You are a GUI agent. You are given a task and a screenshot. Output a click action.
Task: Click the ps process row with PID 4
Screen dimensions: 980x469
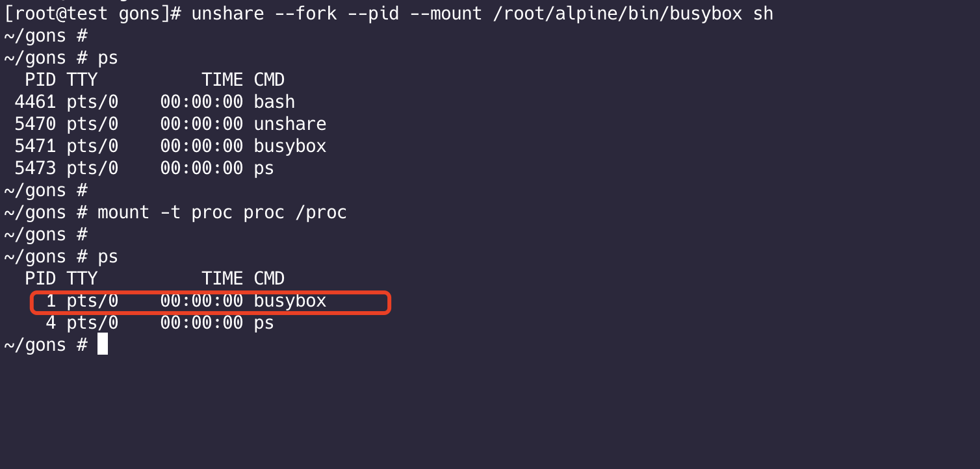(x=159, y=323)
